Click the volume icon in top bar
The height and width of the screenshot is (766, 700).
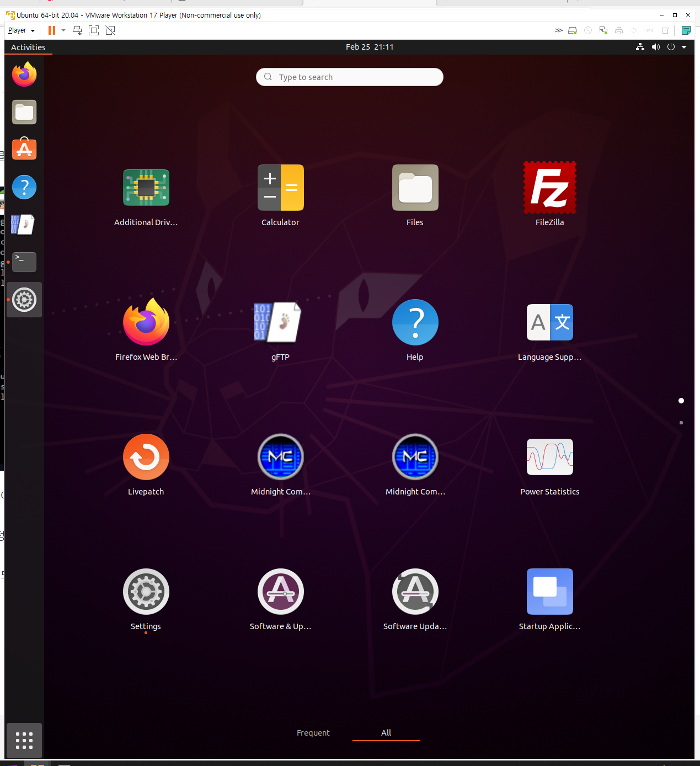point(655,47)
